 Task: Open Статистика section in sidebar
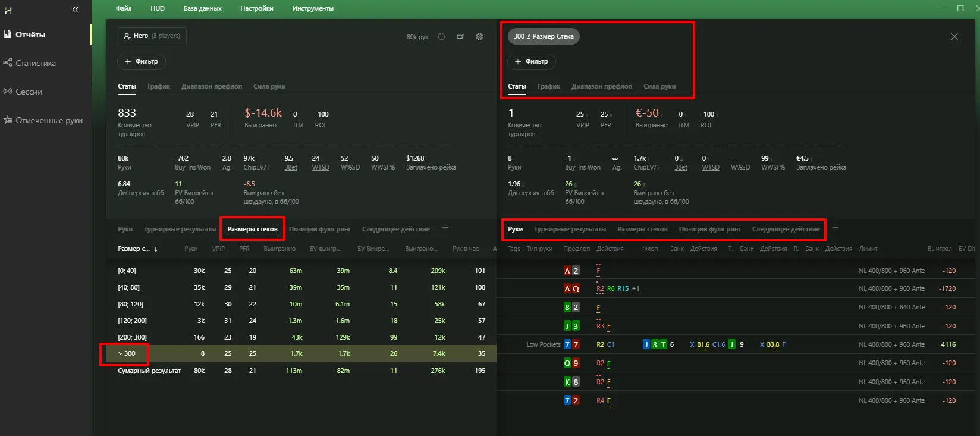pyautogui.click(x=35, y=63)
